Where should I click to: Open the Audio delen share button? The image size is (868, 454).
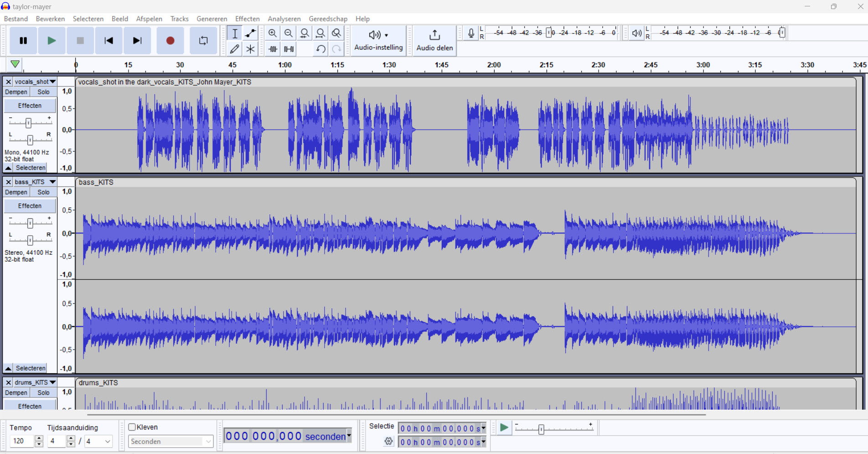click(x=434, y=41)
